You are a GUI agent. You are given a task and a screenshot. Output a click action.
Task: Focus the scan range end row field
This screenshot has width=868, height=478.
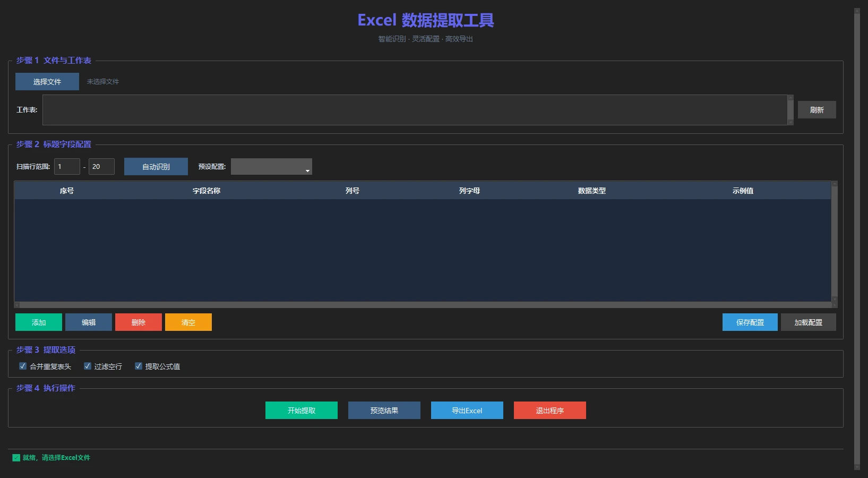[101, 166]
